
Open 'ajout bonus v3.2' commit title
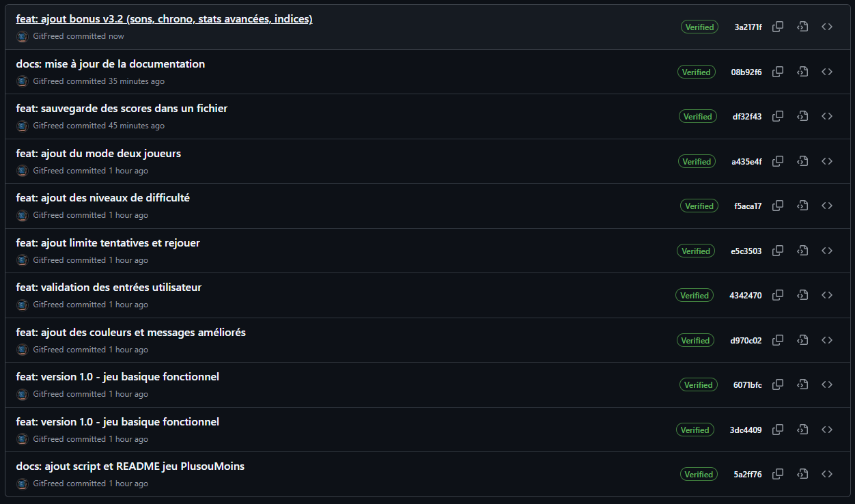[x=164, y=19]
